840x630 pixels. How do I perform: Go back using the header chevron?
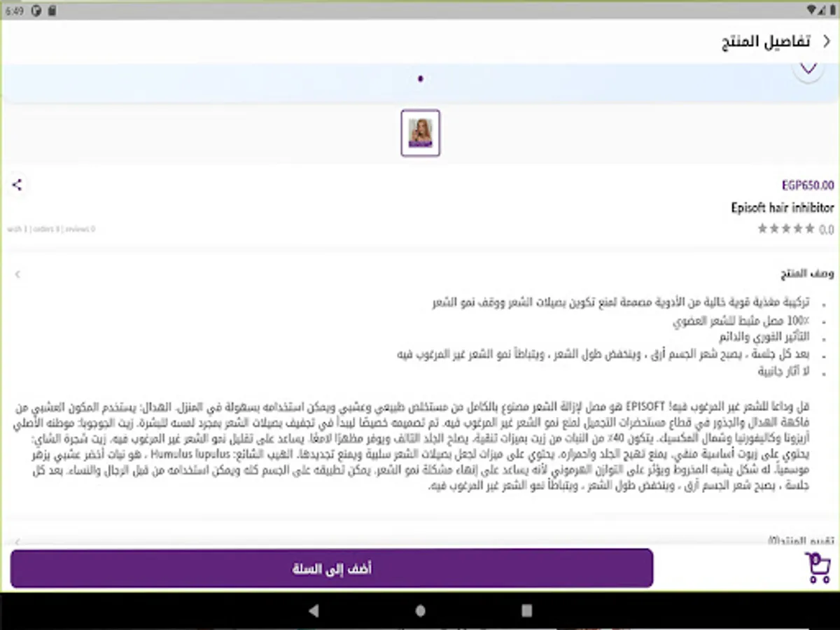826,41
